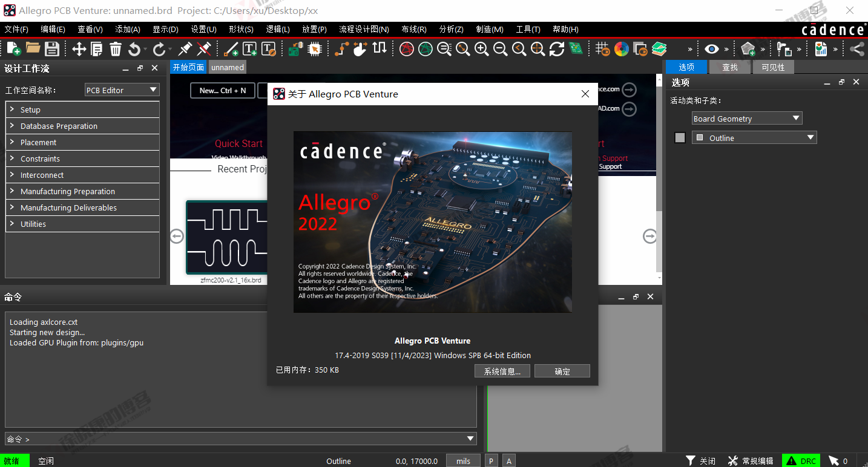Click the 命令 command input field
Viewport: 868px width, 467px height.
(x=241, y=439)
